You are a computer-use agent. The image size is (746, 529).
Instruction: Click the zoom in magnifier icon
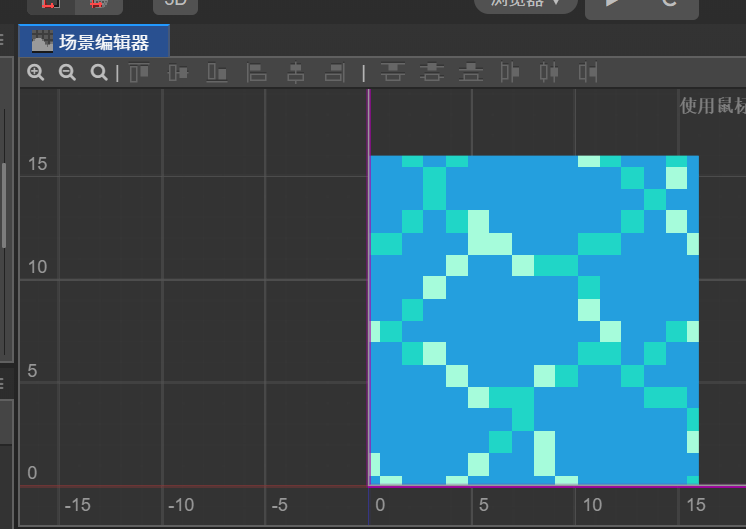tap(36, 73)
